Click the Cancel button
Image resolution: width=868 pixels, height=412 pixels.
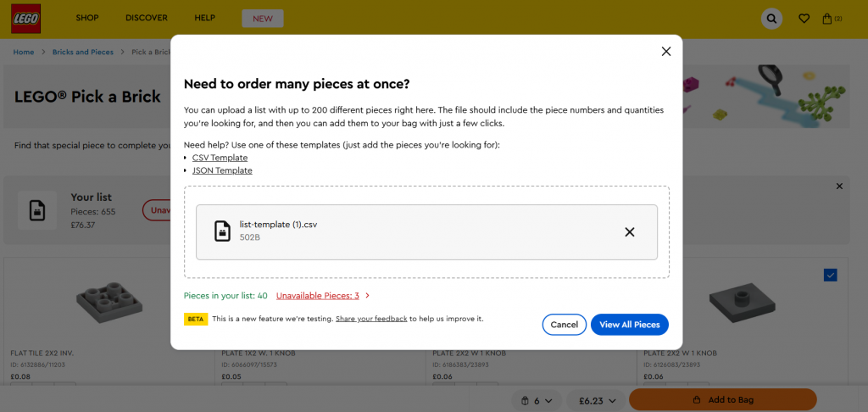564,325
